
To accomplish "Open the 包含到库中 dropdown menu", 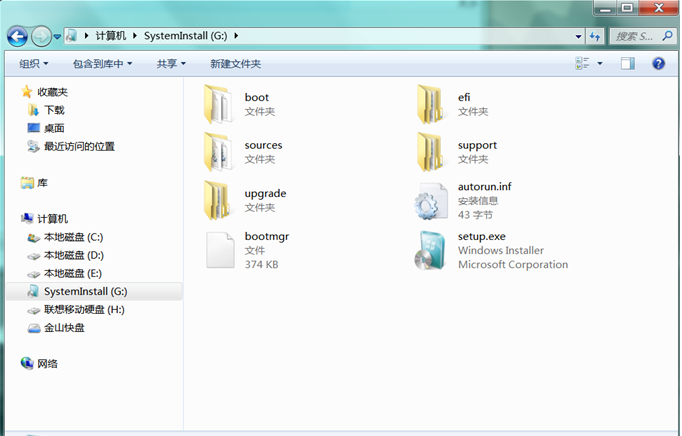I will coord(103,63).
